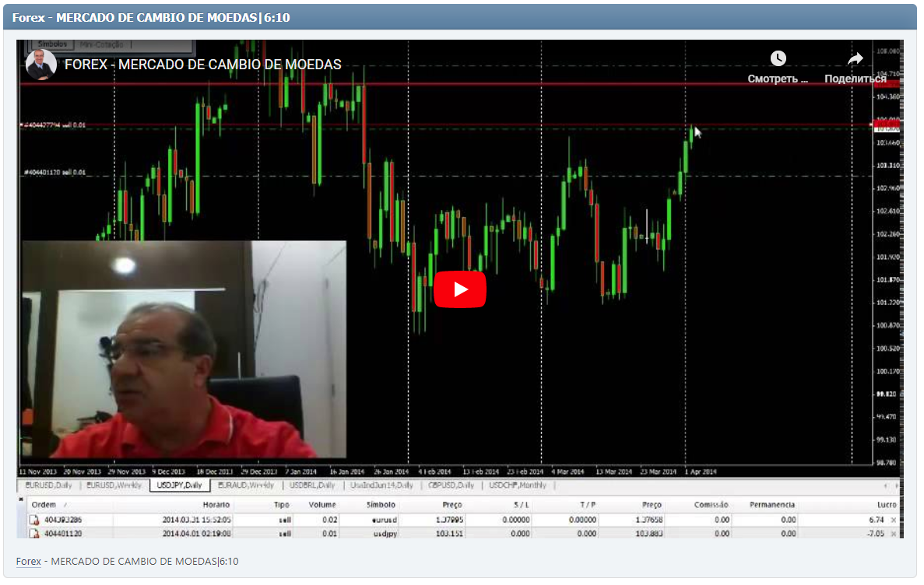This screenshot has height=585, width=924.
Task: Close sell order 404401120 with its × button
Action: tap(892, 532)
